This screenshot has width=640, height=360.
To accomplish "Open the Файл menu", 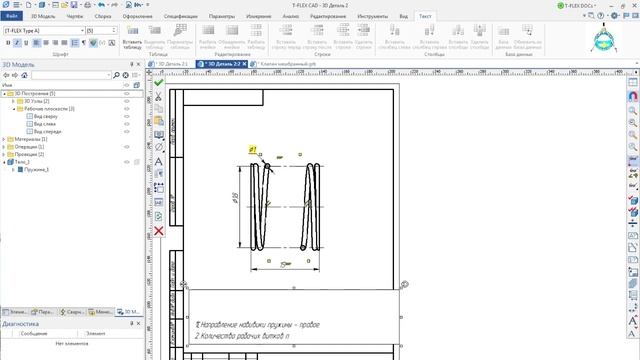I will click(11, 16).
